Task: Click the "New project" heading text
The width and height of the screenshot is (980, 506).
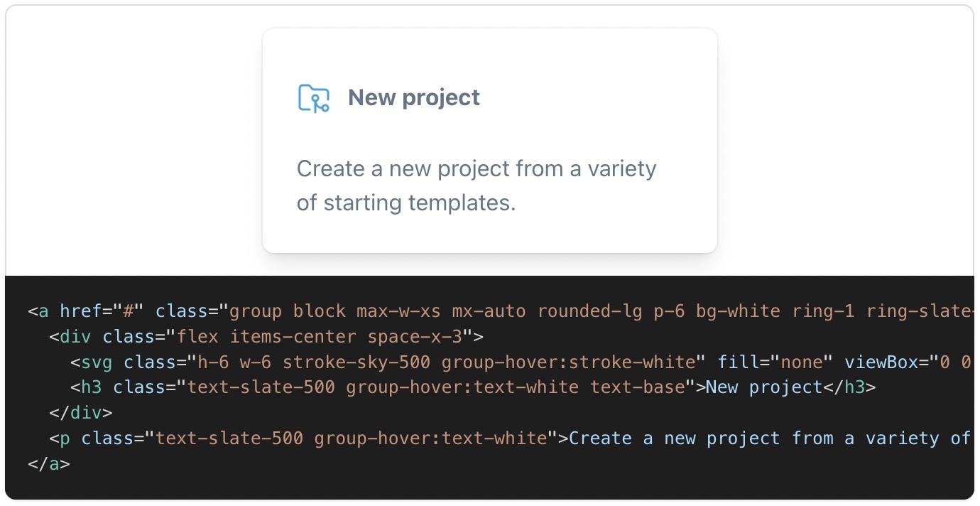Action: tap(414, 97)
